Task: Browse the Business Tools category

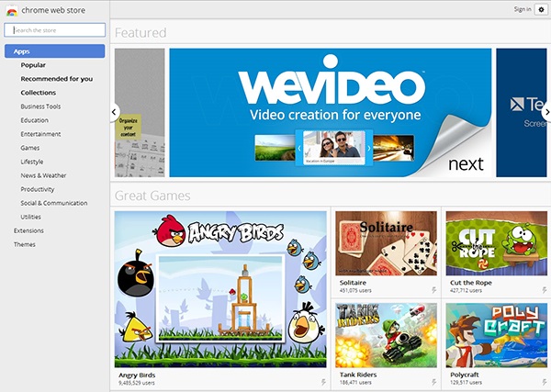Action: pyautogui.click(x=40, y=106)
